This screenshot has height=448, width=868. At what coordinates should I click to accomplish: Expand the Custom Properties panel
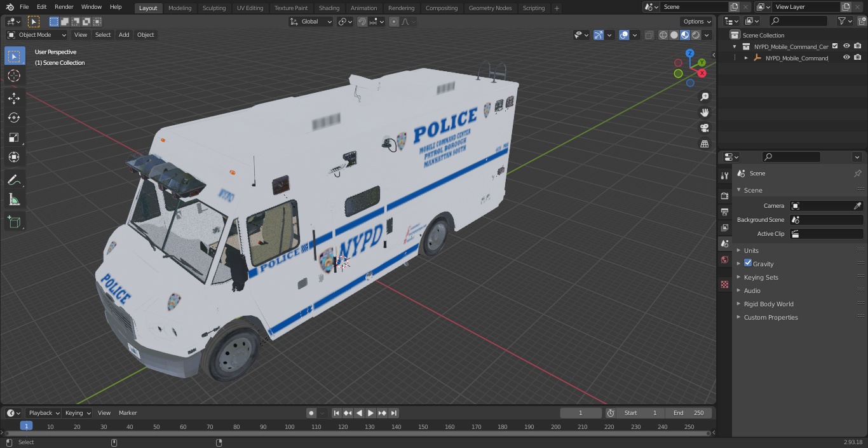771,317
